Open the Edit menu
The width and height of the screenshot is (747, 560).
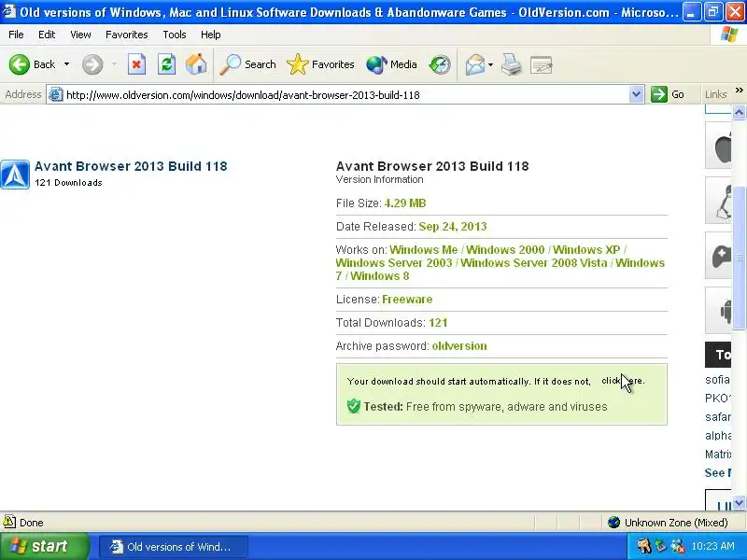tap(47, 35)
